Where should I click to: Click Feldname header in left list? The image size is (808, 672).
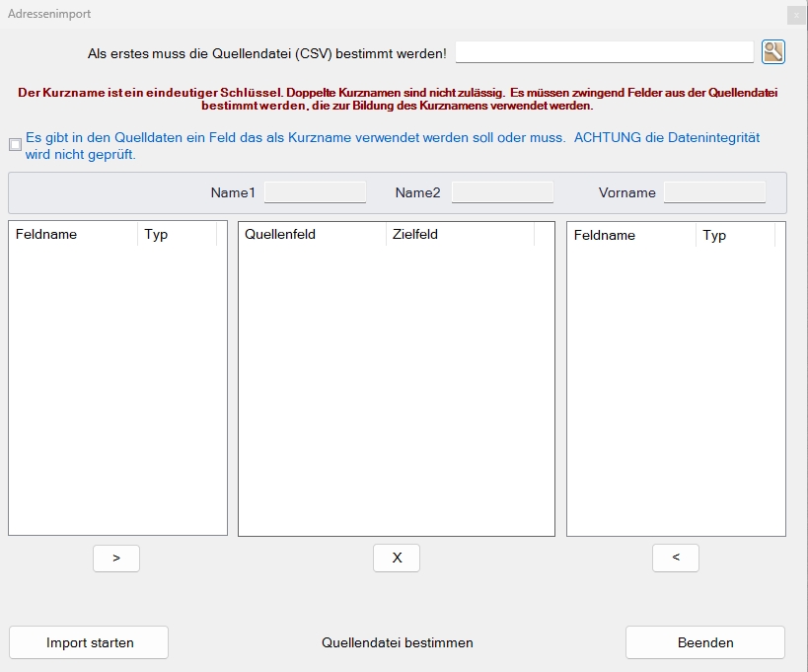(73, 235)
